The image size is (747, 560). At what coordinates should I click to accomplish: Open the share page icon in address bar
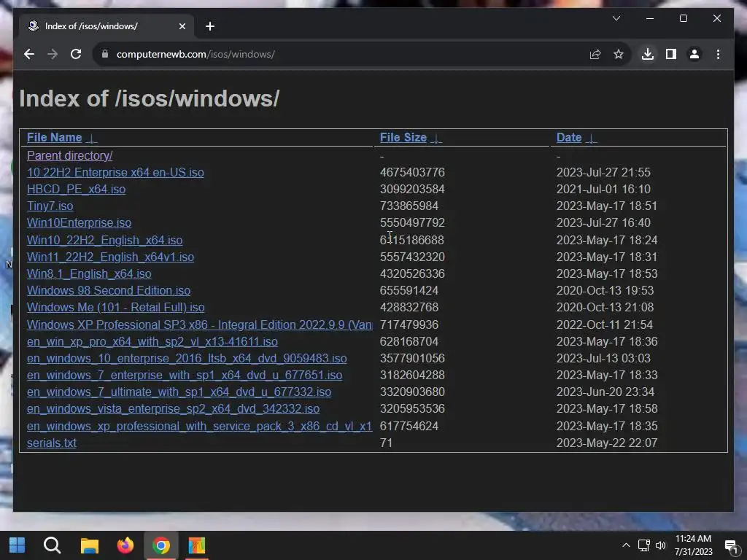tap(595, 54)
